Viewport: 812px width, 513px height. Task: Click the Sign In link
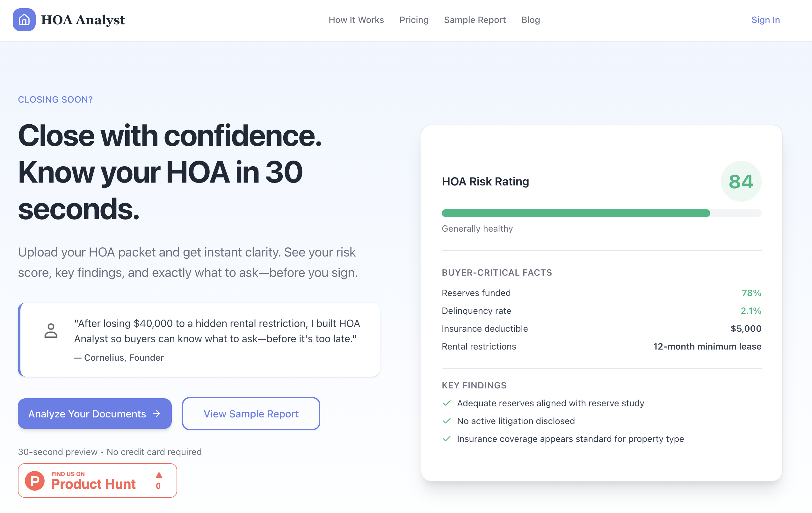tap(765, 20)
